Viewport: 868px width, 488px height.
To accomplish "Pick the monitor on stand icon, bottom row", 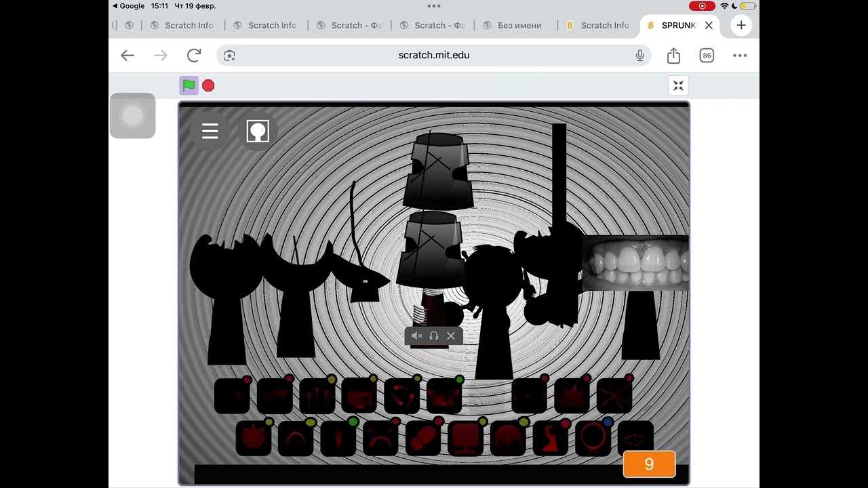I will [466, 438].
